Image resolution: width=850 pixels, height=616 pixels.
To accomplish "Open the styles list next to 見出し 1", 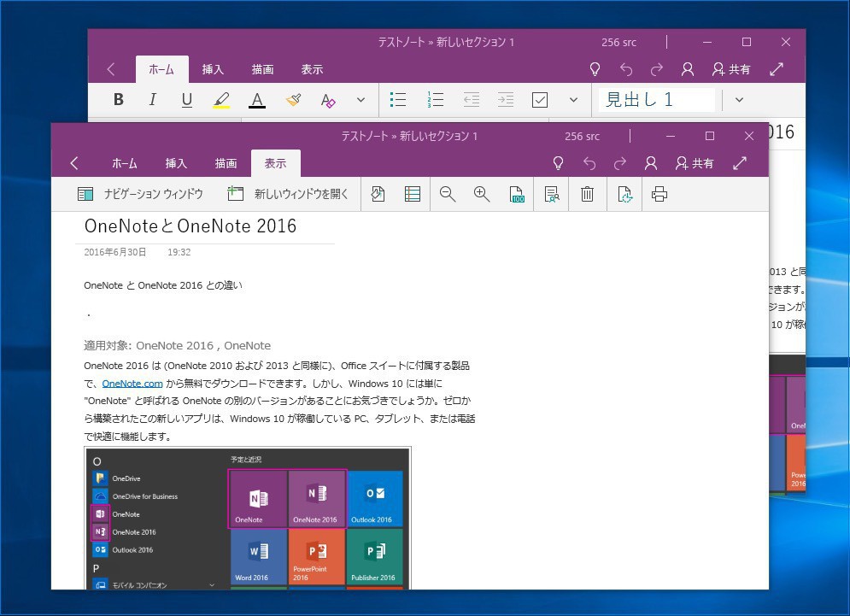I will 739,100.
